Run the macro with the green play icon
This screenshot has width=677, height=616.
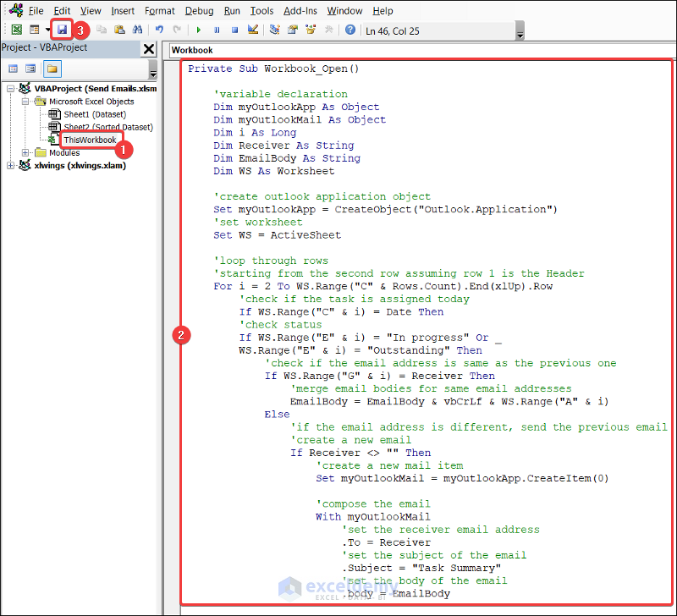point(199,30)
